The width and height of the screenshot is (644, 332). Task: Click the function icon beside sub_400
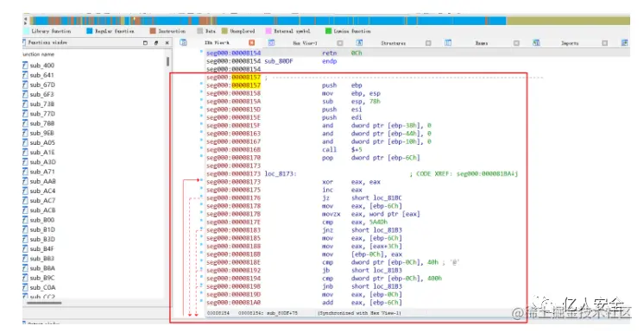(x=25, y=66)
